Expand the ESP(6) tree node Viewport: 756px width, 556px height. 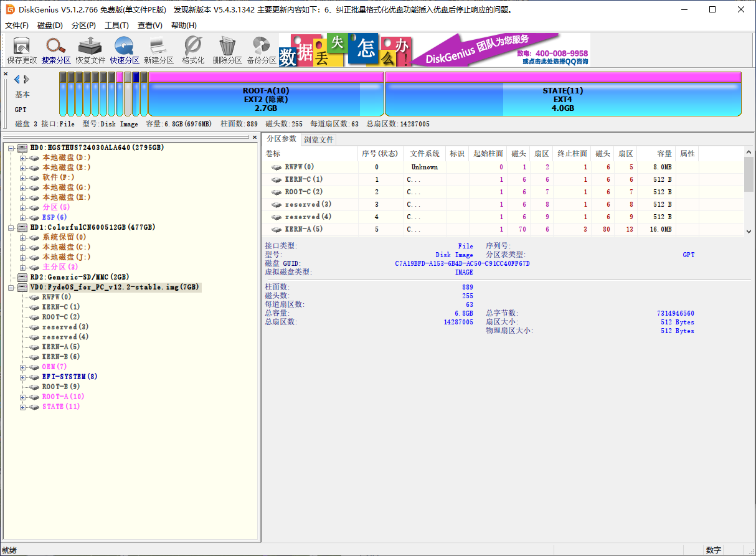23,218
